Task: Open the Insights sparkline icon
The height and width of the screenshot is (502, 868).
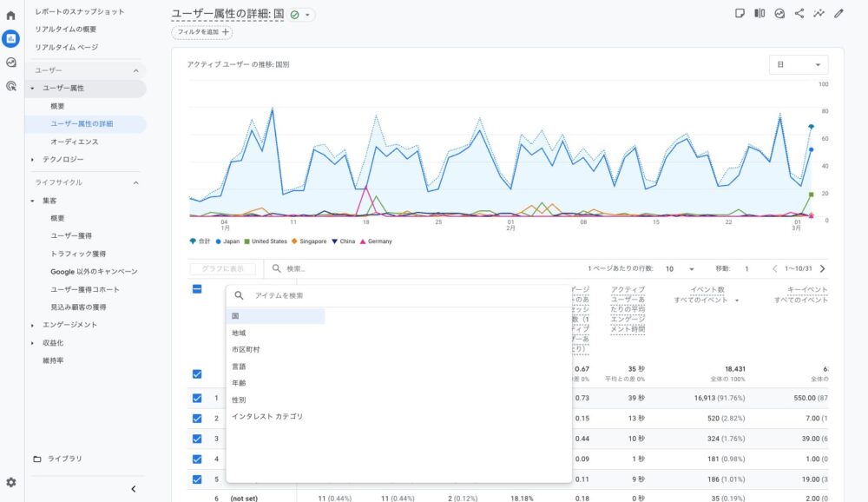Action: click(819, 13)
